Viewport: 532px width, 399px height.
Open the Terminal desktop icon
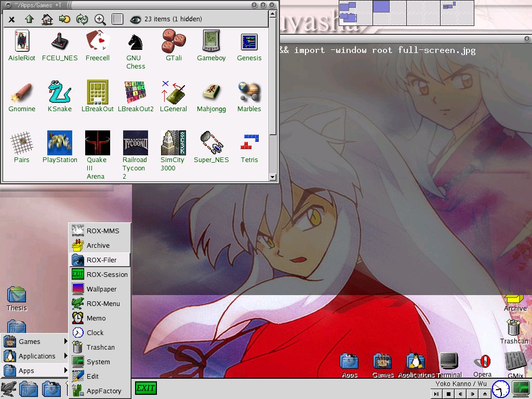coord(449,365)
